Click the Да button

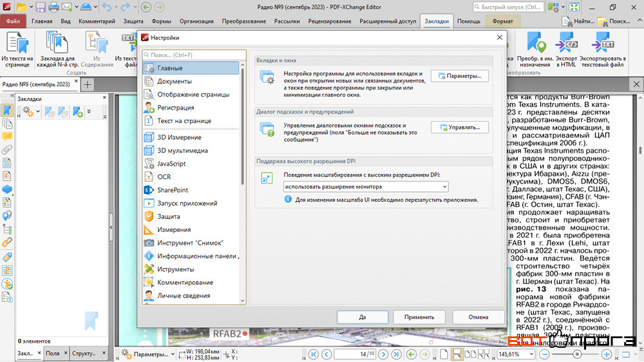[x=363, y=317]
